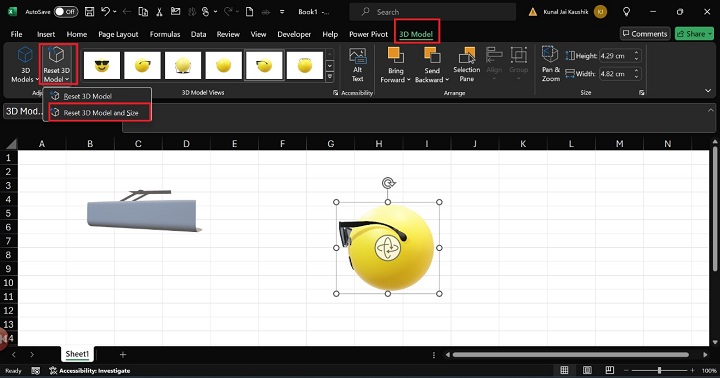Click the warning triangle icon near account name
Viewport: 720px width, 378px height.
(533, 12)
